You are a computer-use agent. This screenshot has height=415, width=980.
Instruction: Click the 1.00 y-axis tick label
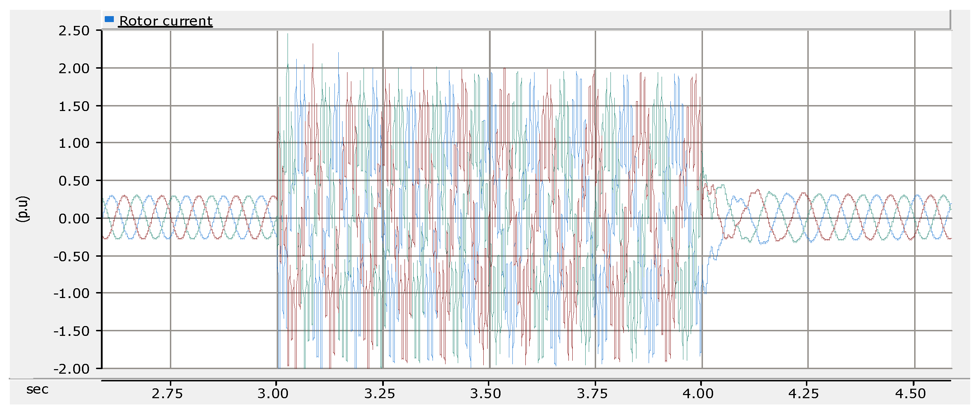click(x=74, y=143)
